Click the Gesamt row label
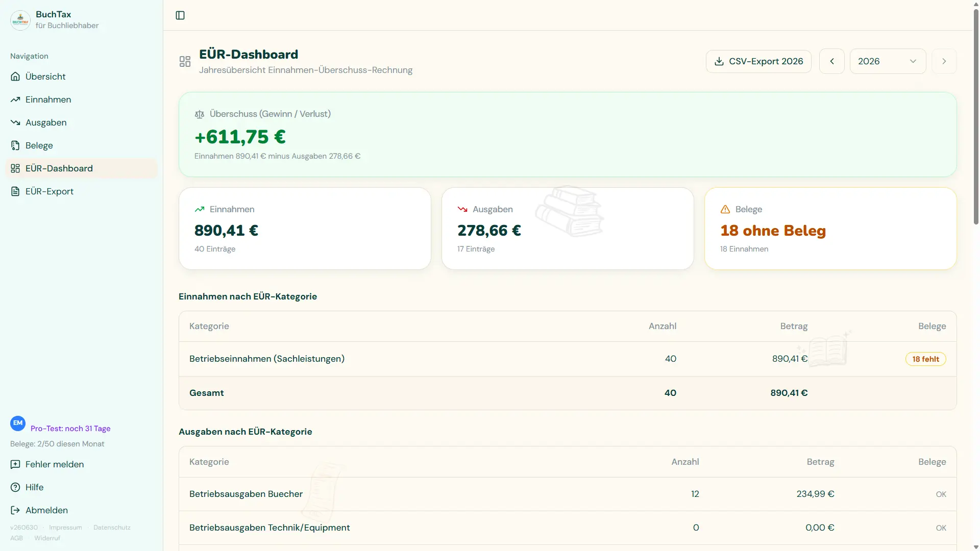Screen dimensions: 980x551 (207, 393)
